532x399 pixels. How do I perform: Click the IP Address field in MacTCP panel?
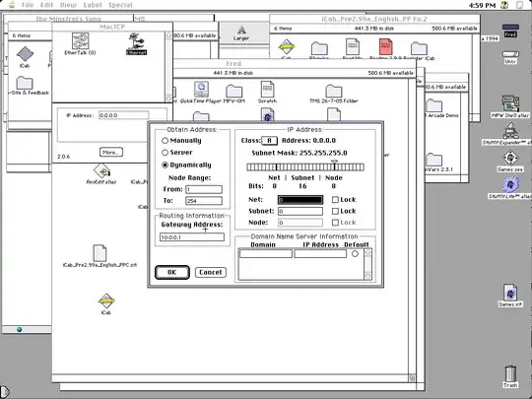124,115
